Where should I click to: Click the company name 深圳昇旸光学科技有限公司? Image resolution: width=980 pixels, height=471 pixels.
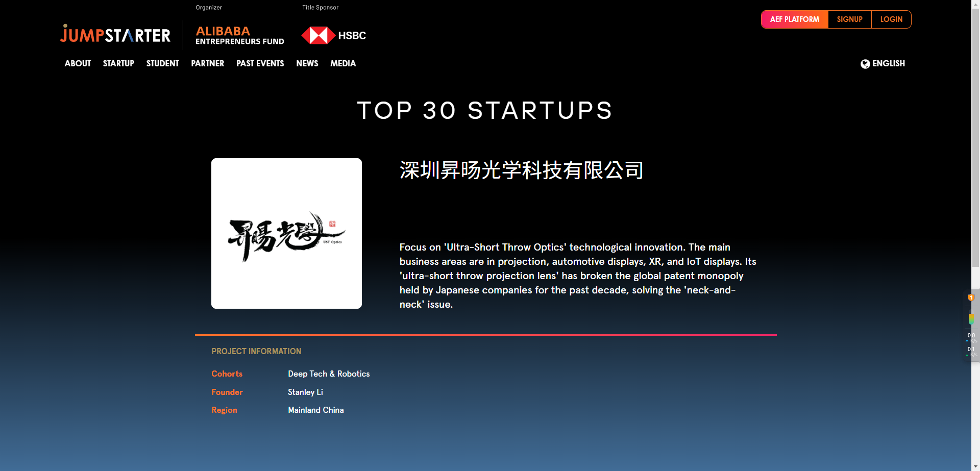[521, 170]
